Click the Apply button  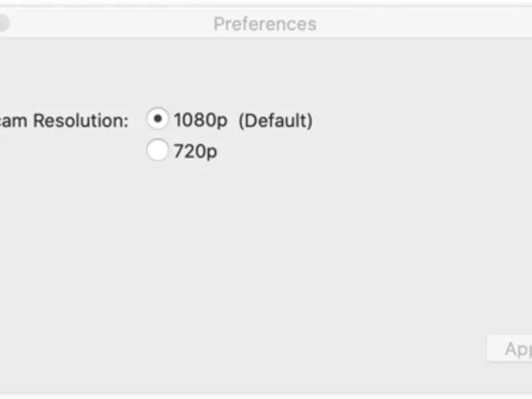[509, 348]
